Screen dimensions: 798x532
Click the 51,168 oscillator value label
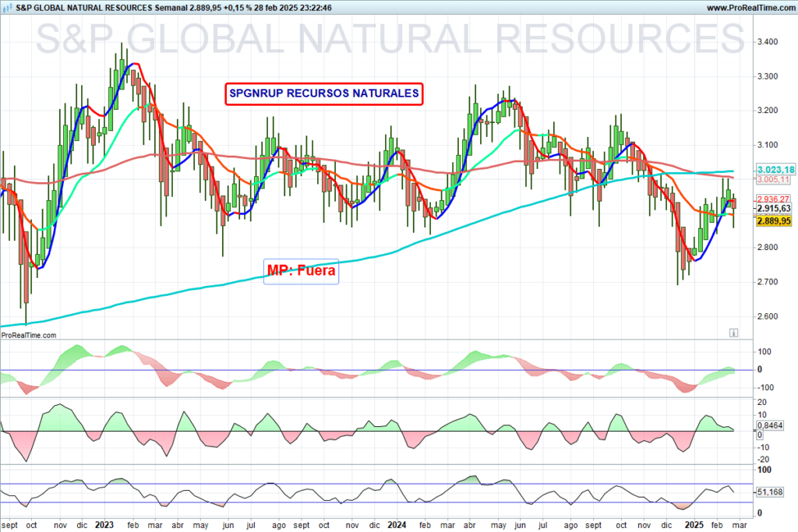[x=771, y=491]
